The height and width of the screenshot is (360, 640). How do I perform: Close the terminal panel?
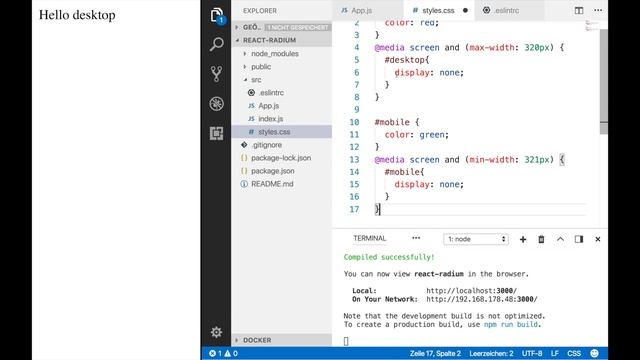tap(598, 239)
